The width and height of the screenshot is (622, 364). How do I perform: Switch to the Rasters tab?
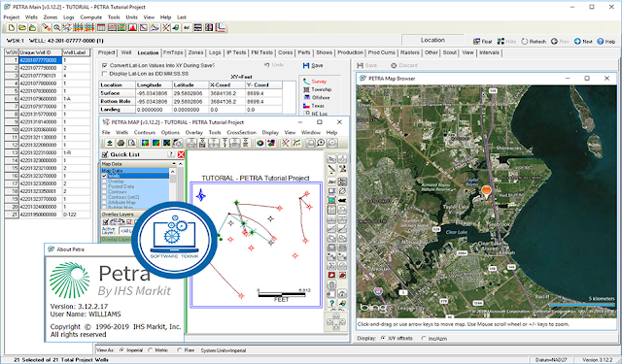410,52
